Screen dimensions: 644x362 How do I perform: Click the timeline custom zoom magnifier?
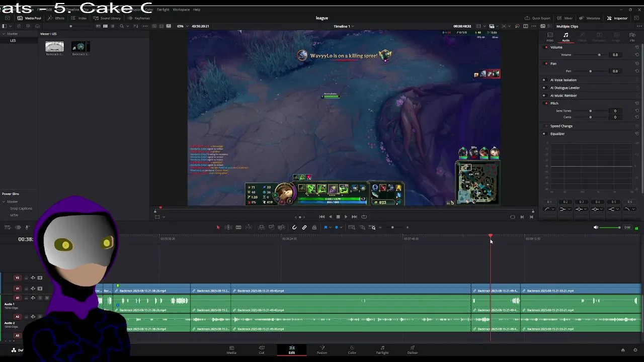tap(373, 227)
